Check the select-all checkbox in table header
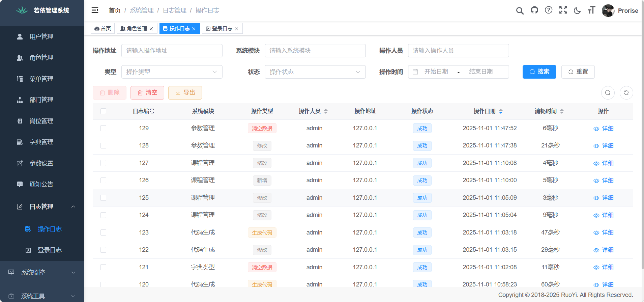The height and width of the screenshot is (302, 644). 103,111
